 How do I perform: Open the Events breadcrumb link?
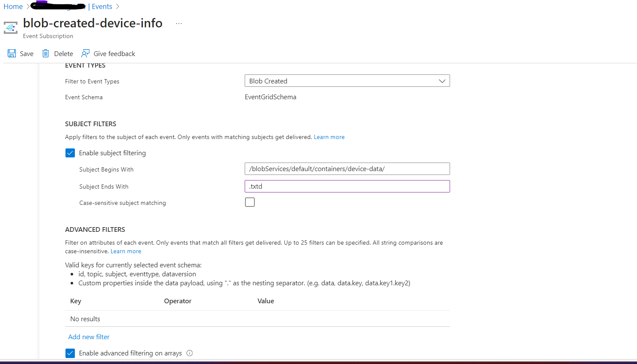click(102, 6)
